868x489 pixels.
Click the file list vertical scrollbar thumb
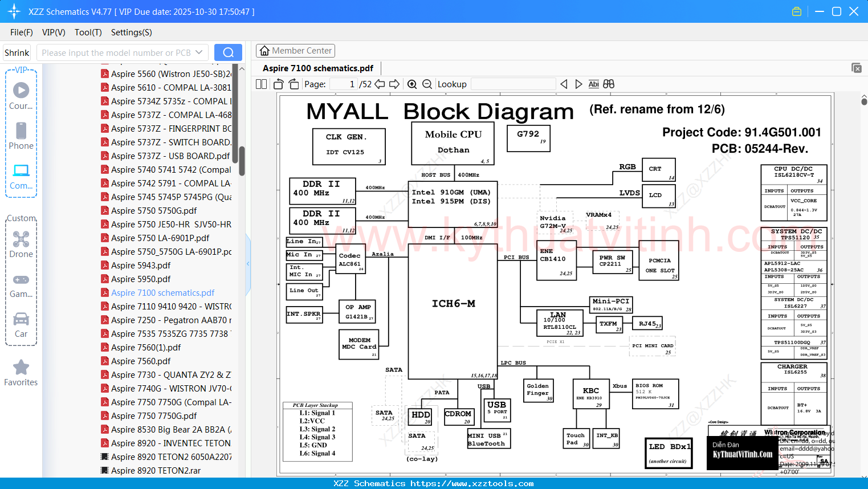(242, 161)
